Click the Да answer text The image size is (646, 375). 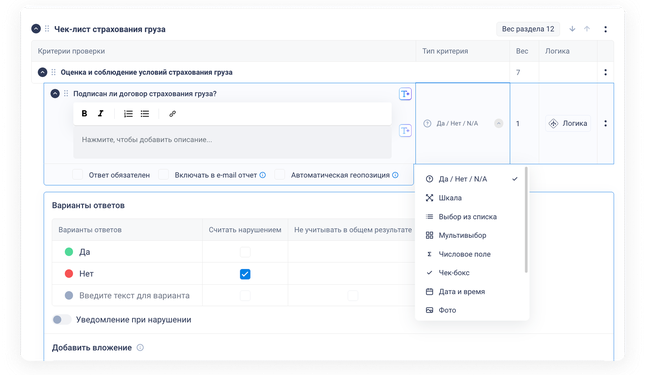coord(84,252)
